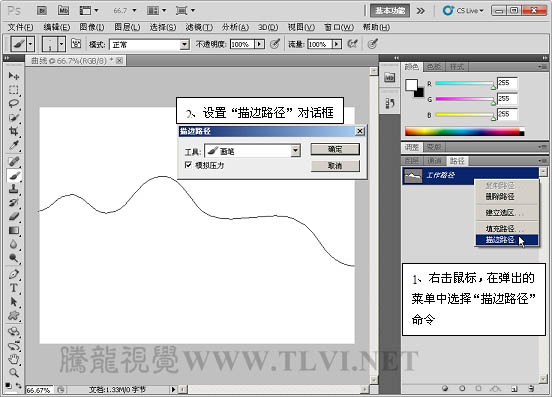The width and height of the screenshot is (552, 397).
Task: Toggle the Simulate Pressure checkbox
Action: 188,165
